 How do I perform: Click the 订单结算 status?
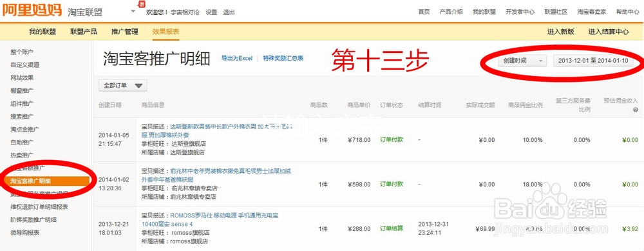pyautogui.click(x=392, y=228)
